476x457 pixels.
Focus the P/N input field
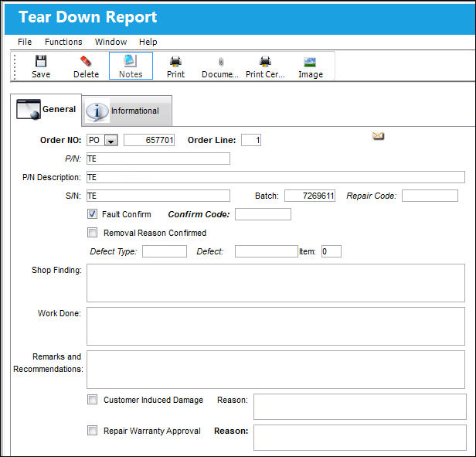click(x=158, y=159)
